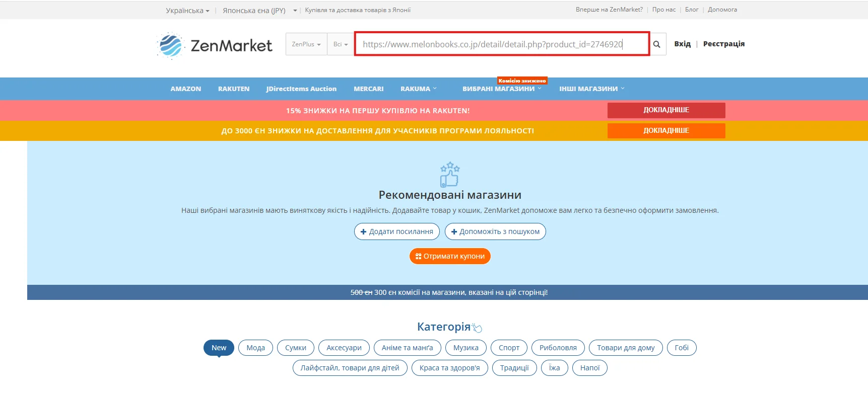Click the Допоможіть з пошуком button

(495, 231)
